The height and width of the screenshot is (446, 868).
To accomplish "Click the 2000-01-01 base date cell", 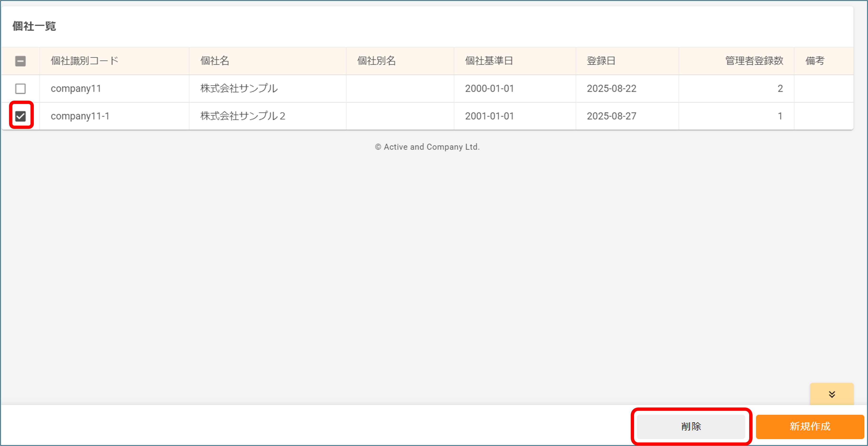I will 489,88.
